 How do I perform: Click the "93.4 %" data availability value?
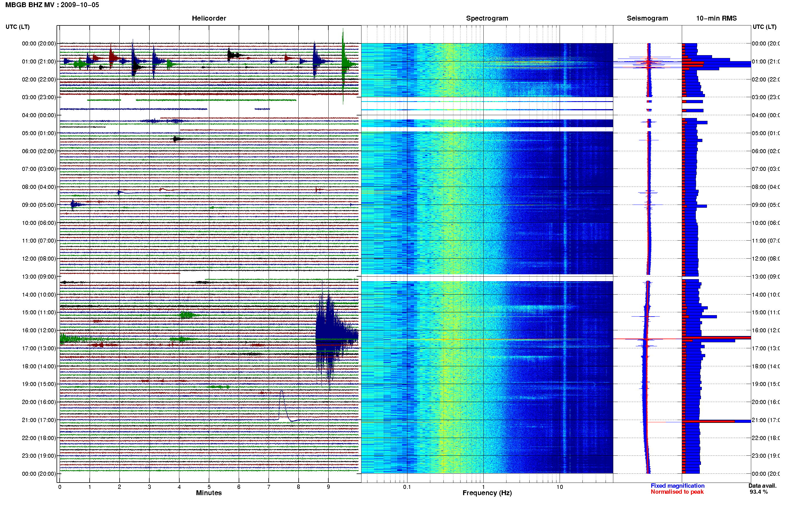pyautogui.click(x=759, y=492)
